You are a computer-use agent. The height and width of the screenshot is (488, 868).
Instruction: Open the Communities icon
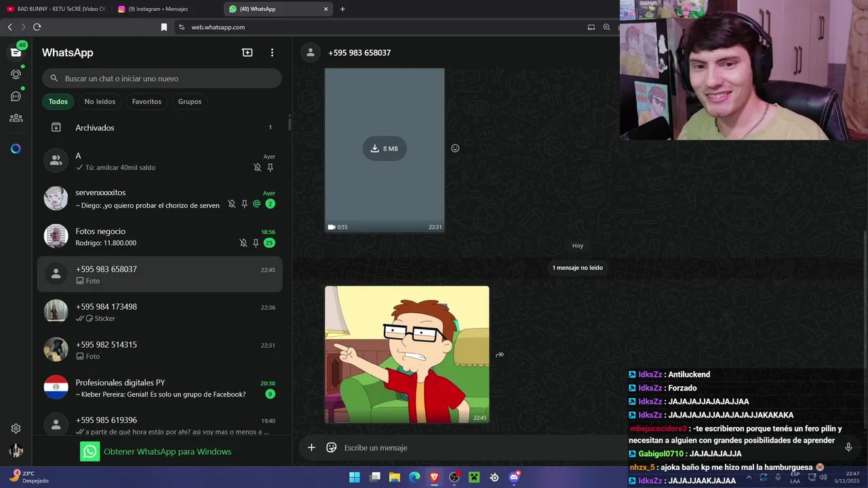16,118
